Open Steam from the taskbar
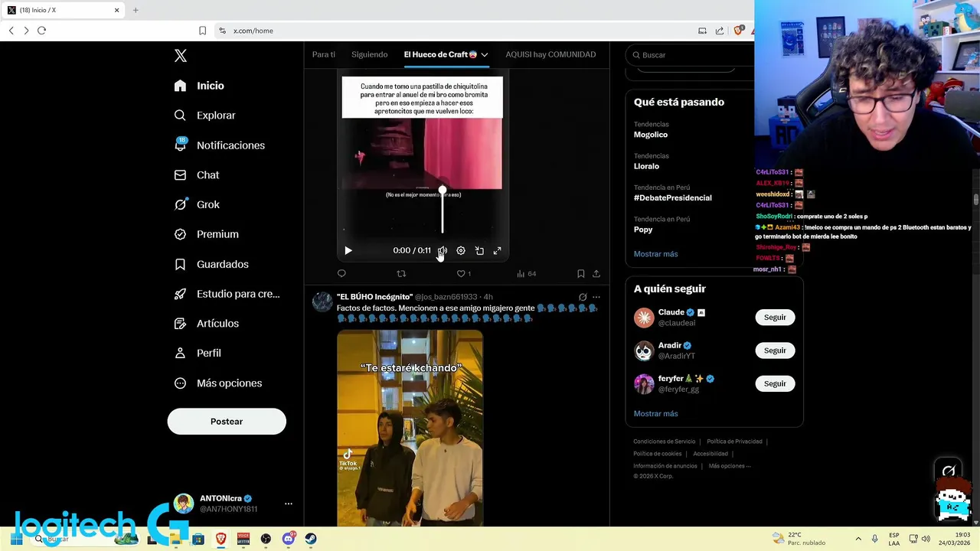 coord(311,539)
